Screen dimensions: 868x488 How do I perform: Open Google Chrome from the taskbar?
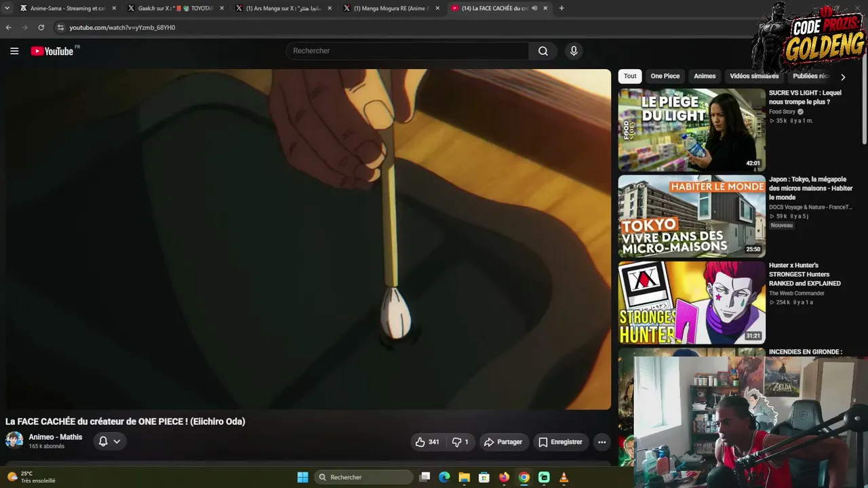tap(524, 477)
